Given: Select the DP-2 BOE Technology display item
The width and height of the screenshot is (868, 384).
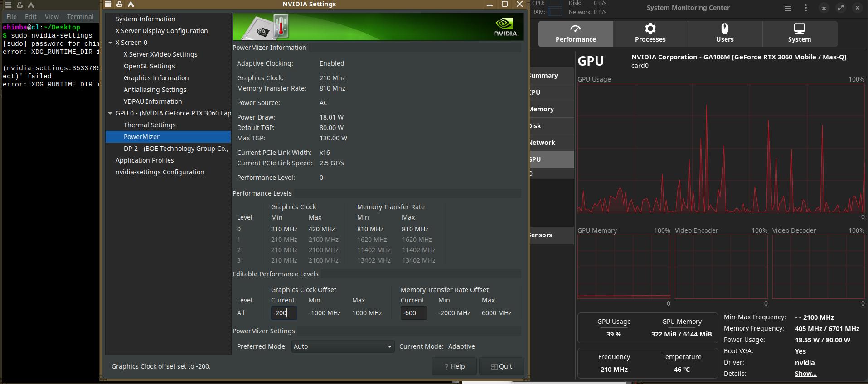Looking at the screenshot, I should [176, 149].
